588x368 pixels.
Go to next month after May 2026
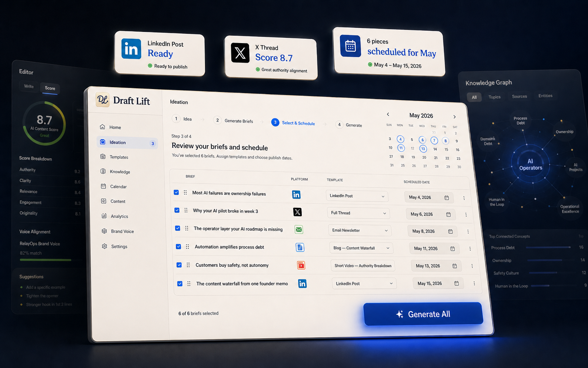click(x=455, y=117)
